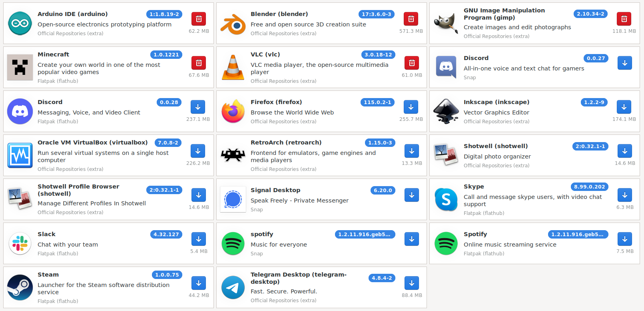Click the VLC traffic cone icon
Image resolution: width=644 pixels, height=311 pixels.
click(233, 67)
